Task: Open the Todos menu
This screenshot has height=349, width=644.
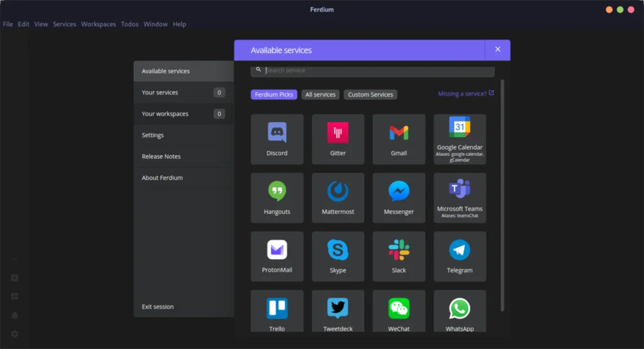Action: tap(130, 25)
